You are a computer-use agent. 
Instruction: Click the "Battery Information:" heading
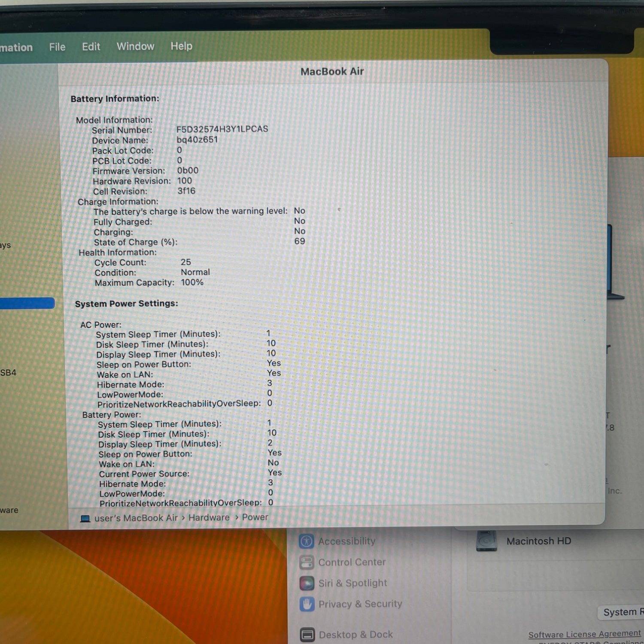click(115, 99)
